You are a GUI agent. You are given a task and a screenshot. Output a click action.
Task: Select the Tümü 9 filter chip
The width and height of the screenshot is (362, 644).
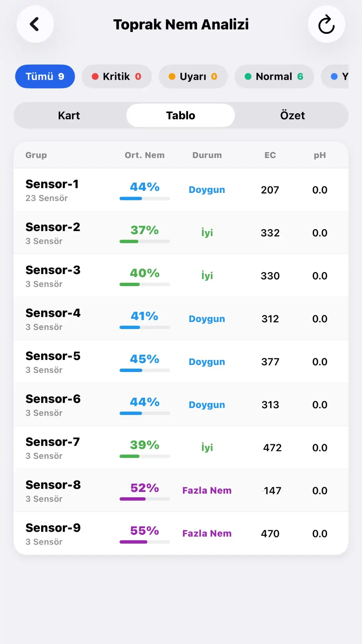[45, 76]
